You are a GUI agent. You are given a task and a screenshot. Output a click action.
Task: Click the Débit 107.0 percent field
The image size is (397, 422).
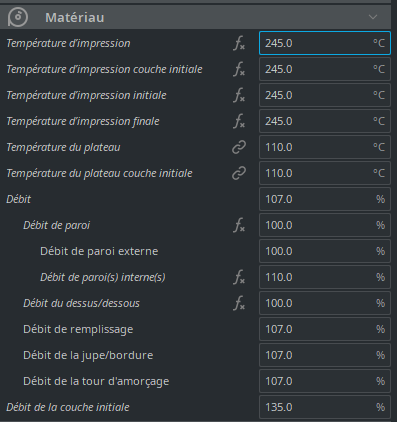point(325,199)
